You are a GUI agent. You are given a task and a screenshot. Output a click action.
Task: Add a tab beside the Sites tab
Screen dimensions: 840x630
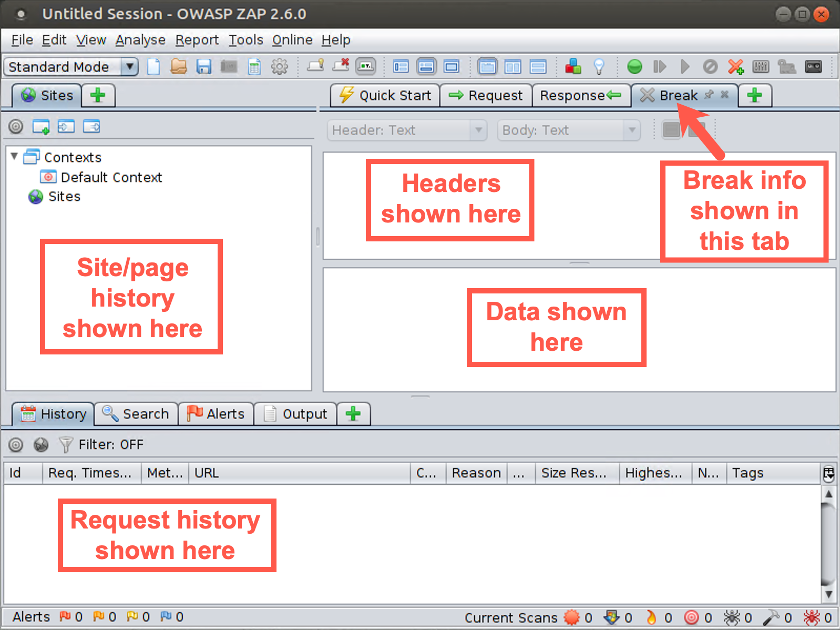[98, 95]
